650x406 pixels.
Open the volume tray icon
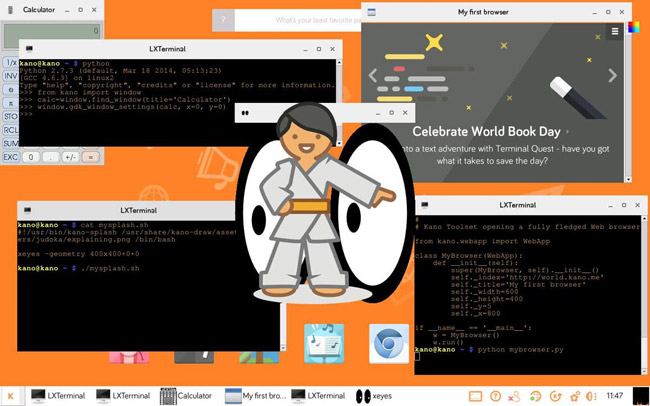coord(592,396)
